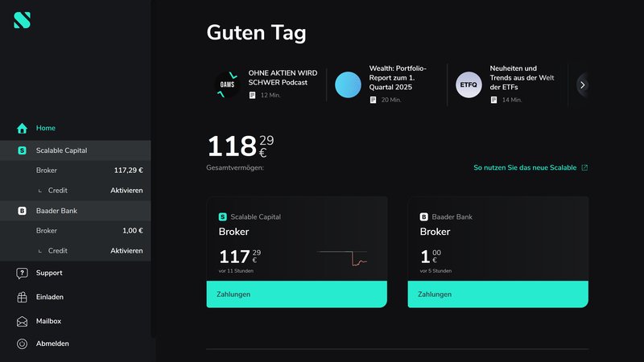Image resolution: width=644 pixels, height=362 pixels.
Task: Open the Scalable Capital Broker row showing 117,29 €
Action: (76, 171)
